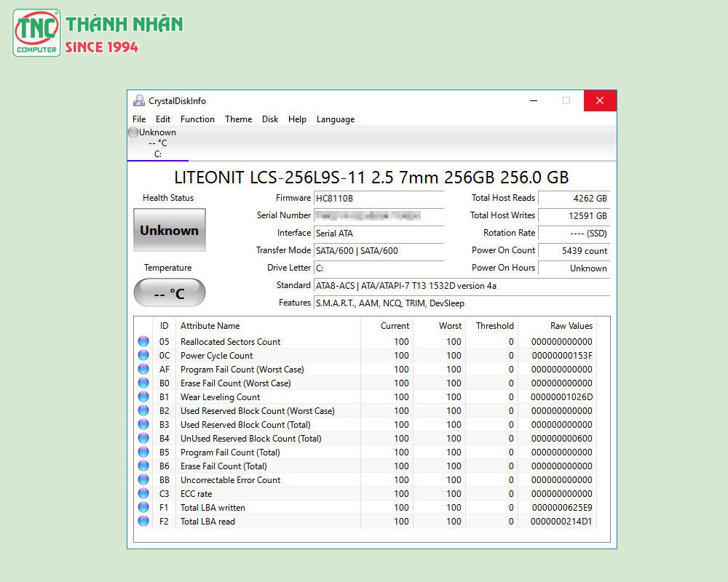
Task: Click status orb for Program Fail Count (Worst Case)
Action: click(143, 369)
